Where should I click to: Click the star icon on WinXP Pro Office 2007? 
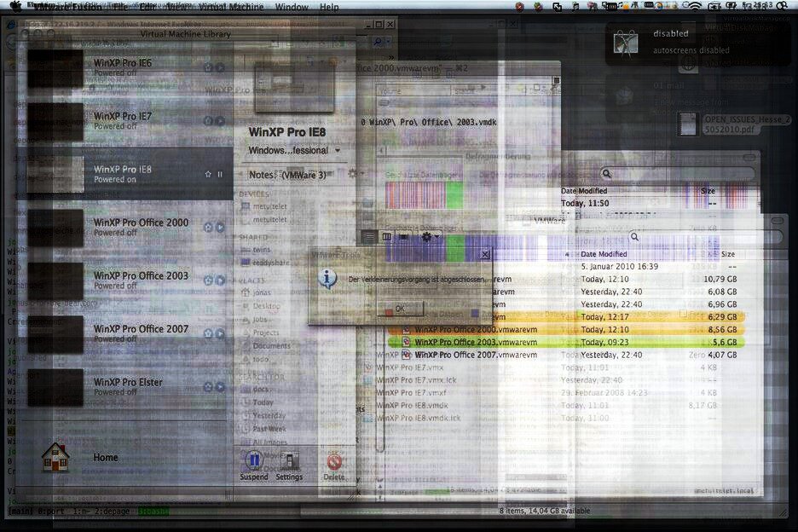click(208, 333)
